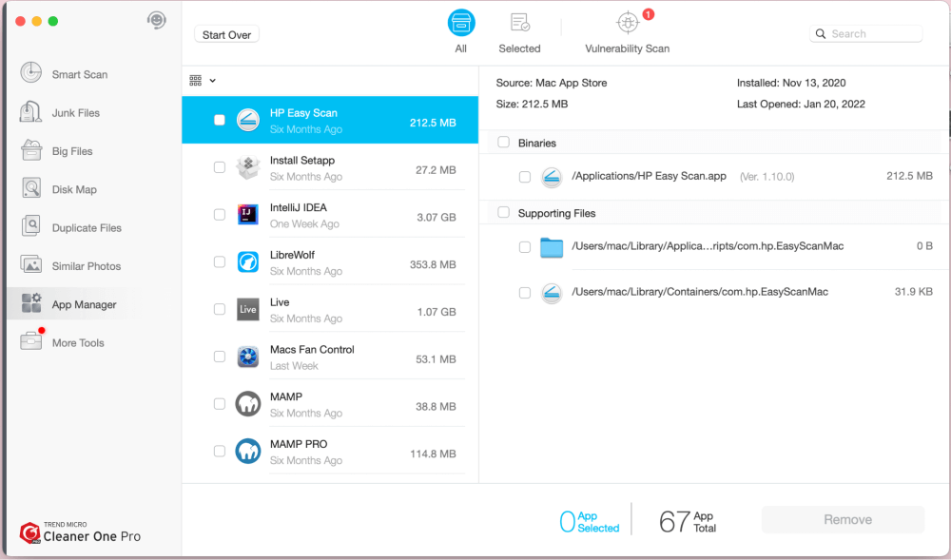951x560 pixels.
Task: Open Junk Files cleaner icon
Action: pyautogui.click(x=30, y=112)
